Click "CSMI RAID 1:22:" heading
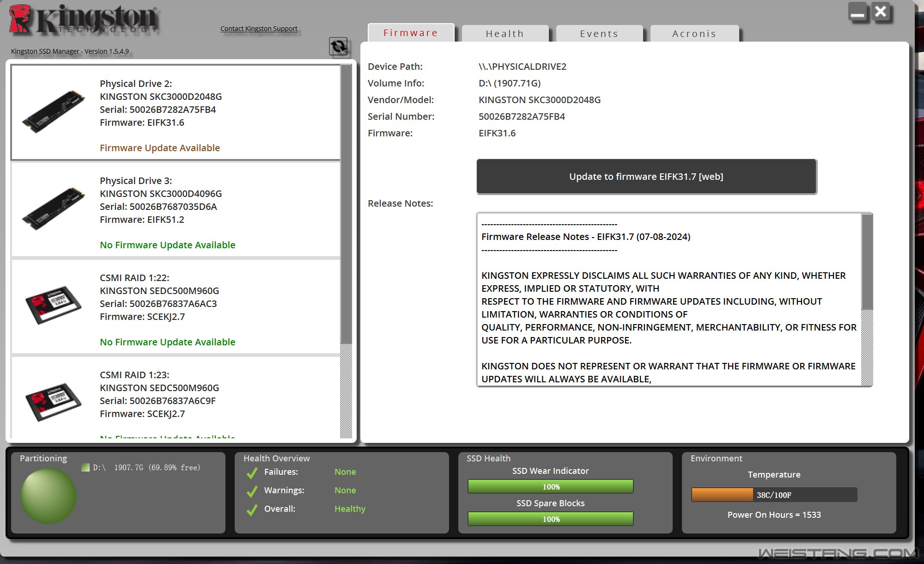The width and height of the screenshot is (924, 564). click(134, 278)
